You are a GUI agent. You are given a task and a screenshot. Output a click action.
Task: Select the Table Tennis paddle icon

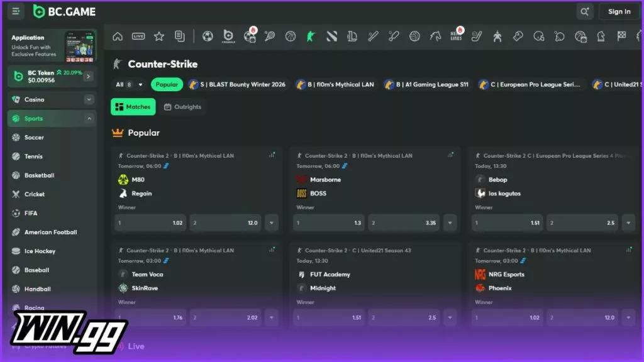559,36
